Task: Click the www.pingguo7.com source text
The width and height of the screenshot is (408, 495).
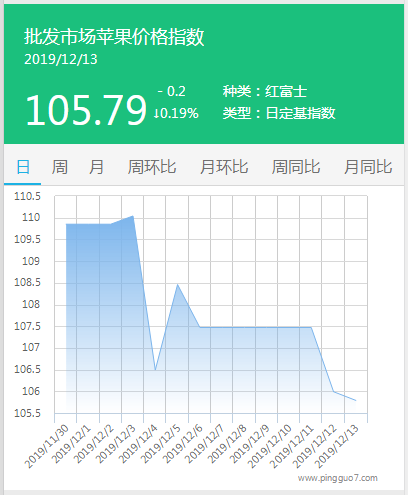Action: 338,478
